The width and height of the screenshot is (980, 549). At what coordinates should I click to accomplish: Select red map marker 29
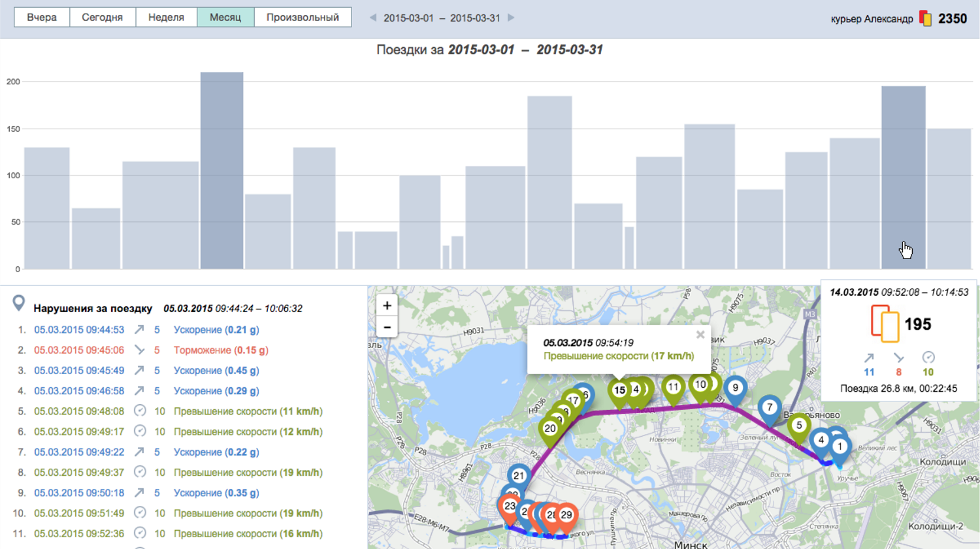tap(566, 516)
